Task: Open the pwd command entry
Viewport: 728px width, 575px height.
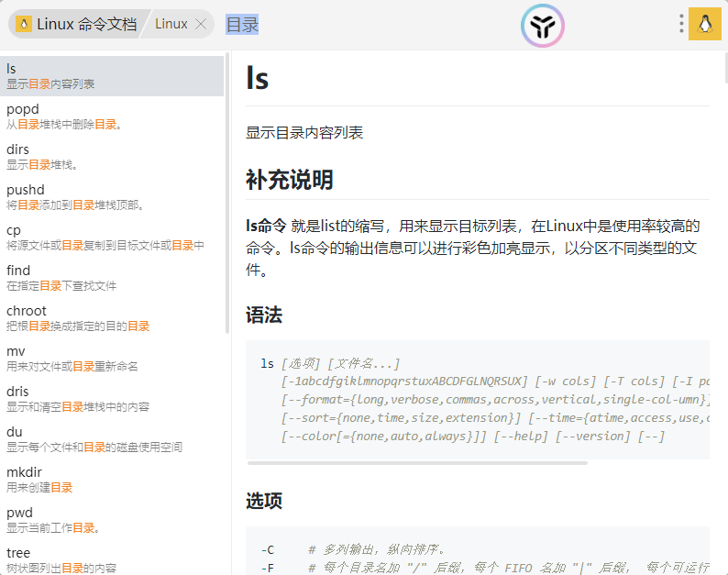Action: (112, 520)
